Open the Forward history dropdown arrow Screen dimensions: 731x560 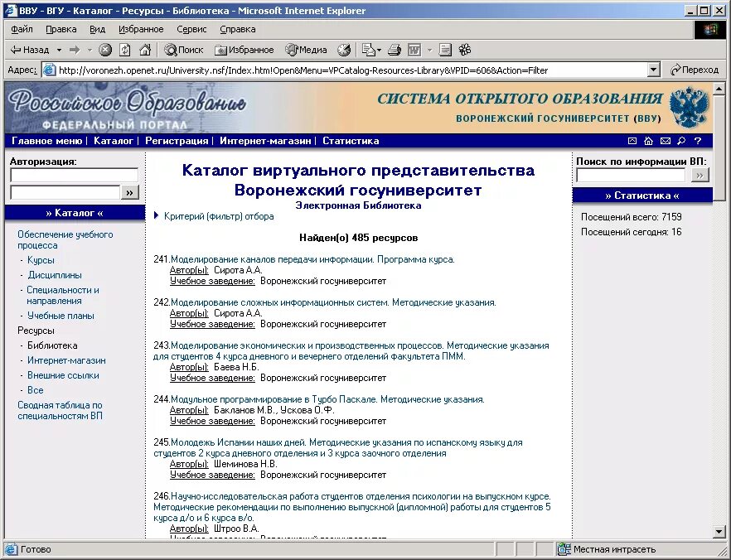pyautogui.click(x=90, y=50)
